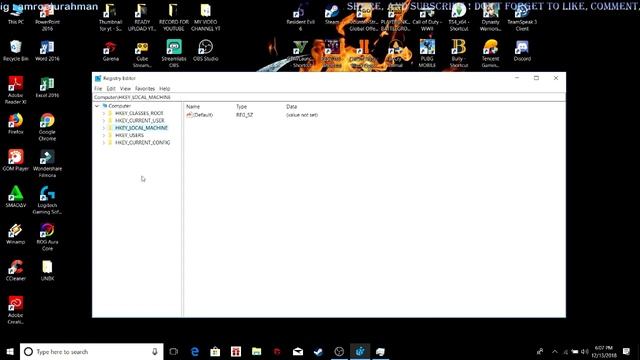Select the MY VIDEO CHANNEL YT folder
The height and width of the screenshot is (360, 640).
(x=205, y=17)
